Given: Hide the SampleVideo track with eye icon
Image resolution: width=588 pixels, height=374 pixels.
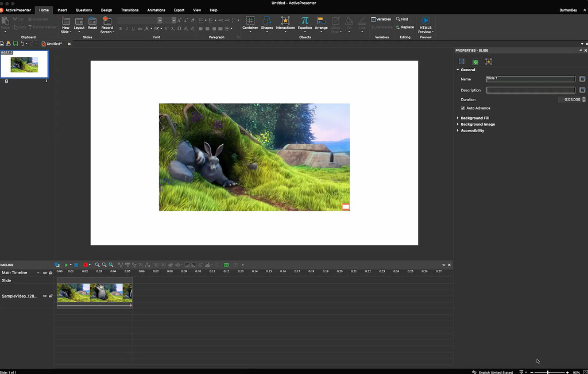Looking at the screenshot, I should click(45, 296).
